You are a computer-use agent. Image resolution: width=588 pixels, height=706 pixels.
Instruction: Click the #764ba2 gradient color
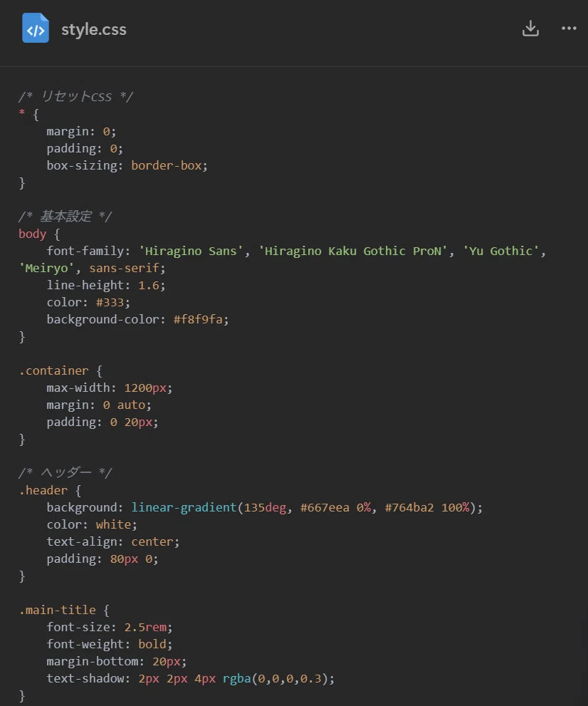409,507
